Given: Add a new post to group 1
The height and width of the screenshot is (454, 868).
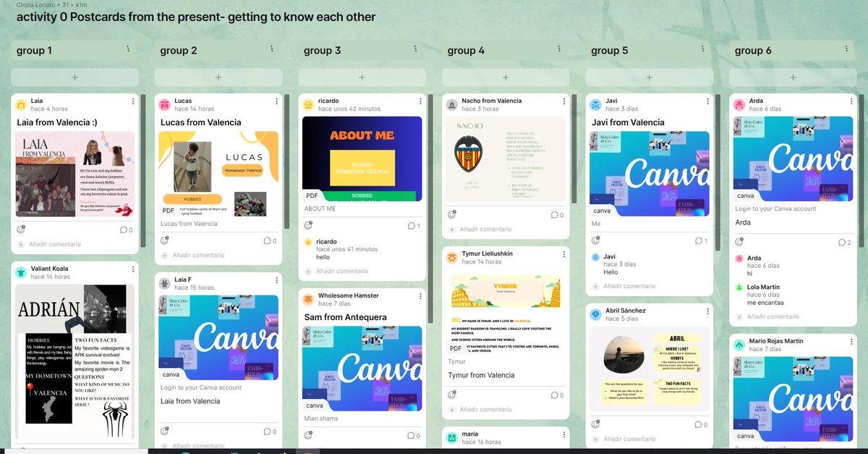Looking at the screenshot, I should 75,77.
